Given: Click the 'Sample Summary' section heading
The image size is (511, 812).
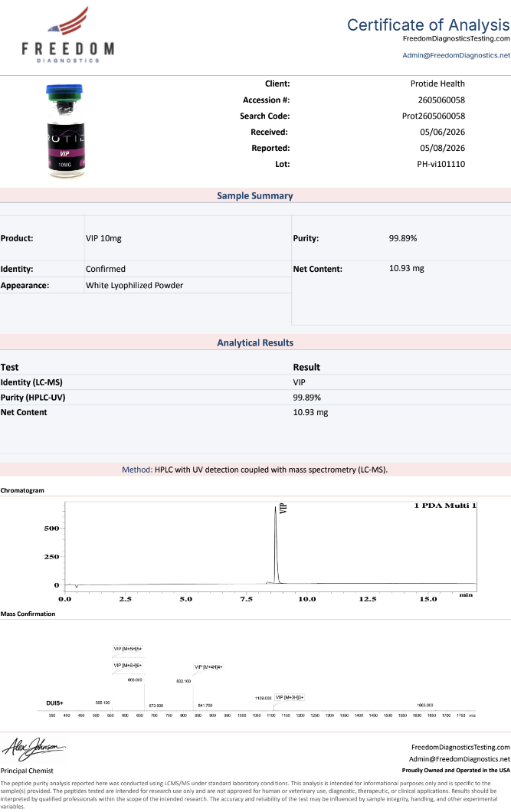Looking at the screenshot, I should pyautogui.click(x=254, y=196).
